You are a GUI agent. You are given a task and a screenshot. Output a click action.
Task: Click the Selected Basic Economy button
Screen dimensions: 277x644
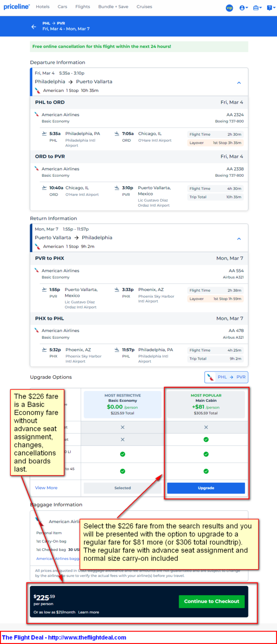(x=122, y=488)
